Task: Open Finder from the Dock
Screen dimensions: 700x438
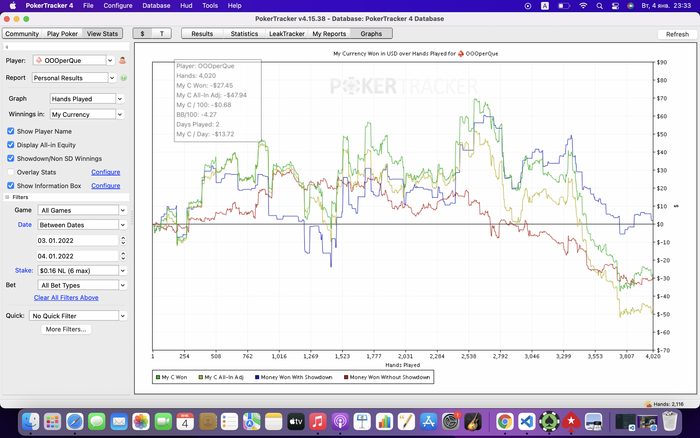Action: coord(31,421)
